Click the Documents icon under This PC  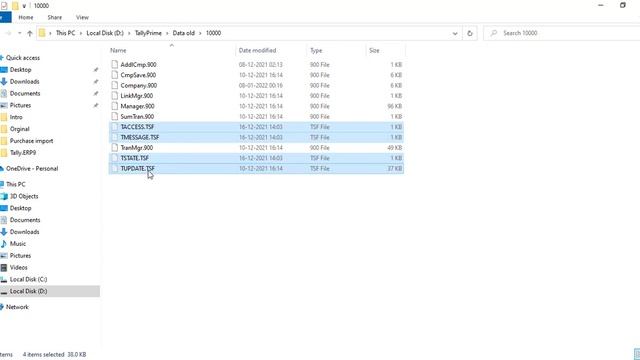click(4, 220)
